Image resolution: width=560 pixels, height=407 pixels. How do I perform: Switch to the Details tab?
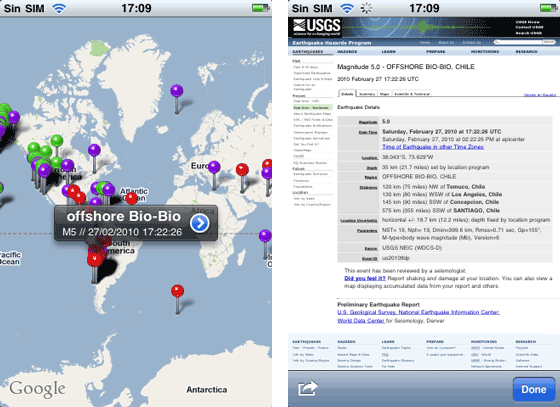347,94
